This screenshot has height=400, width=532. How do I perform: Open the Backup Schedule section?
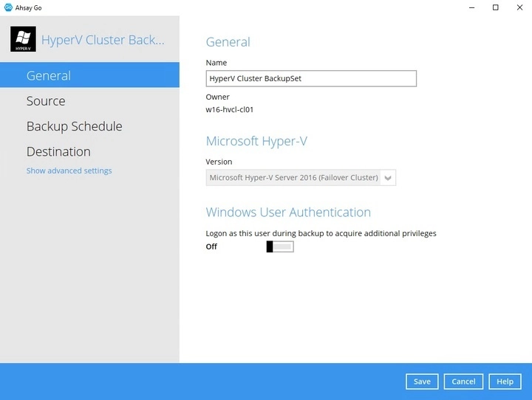coord(75,126)
